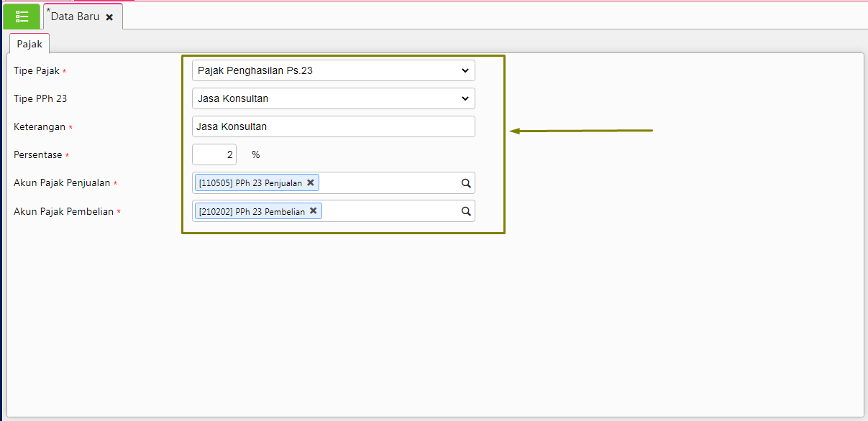Close the Data Baru tab
Screen dimensions: 868x421
point(109,17)
